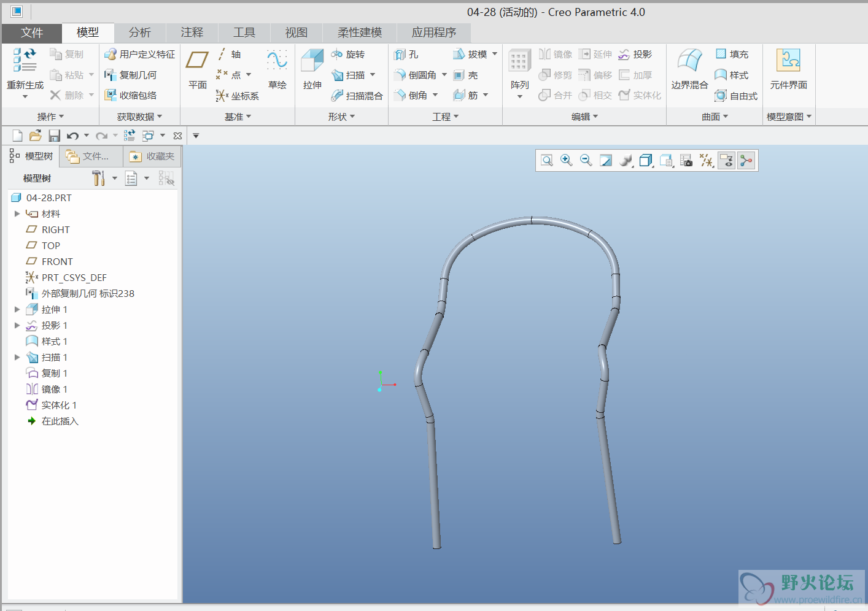
Task: Click the 筋 (Rib) button
Action: [x=465, y=95]
